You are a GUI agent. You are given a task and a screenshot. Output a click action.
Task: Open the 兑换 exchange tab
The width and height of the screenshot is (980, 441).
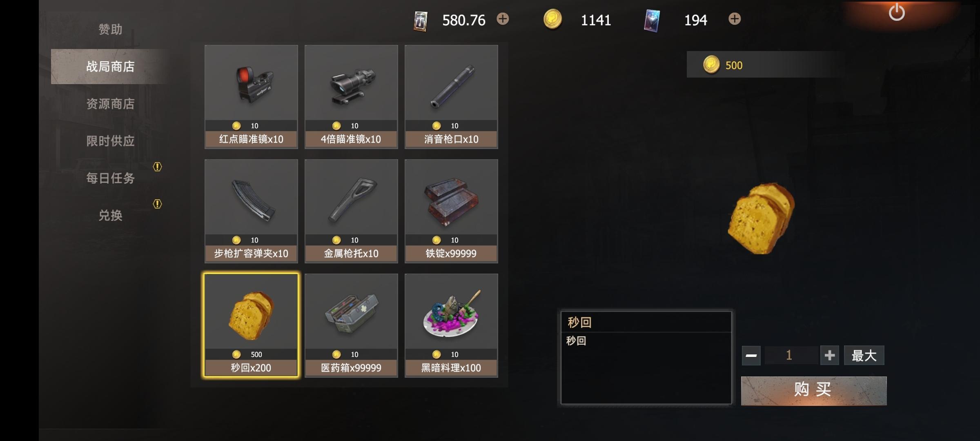coord(110,215)
